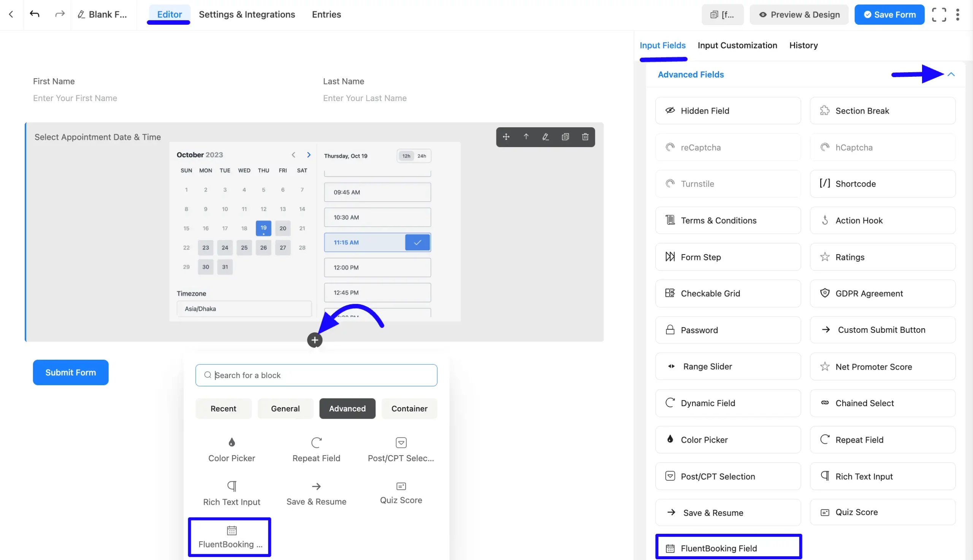Delete the appointment booking field
The image size is (973, 560).
[x=585, y=137]
